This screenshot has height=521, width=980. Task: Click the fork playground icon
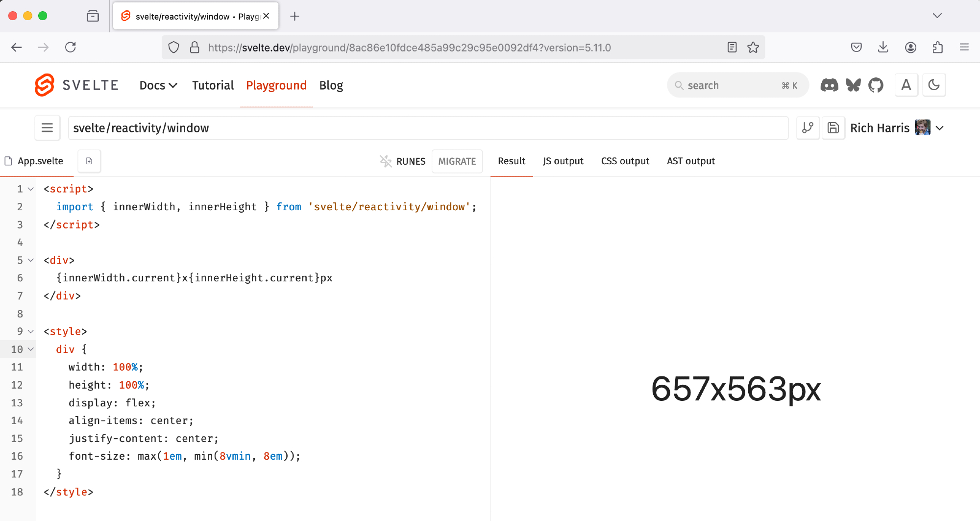click(x=808, y=128)
